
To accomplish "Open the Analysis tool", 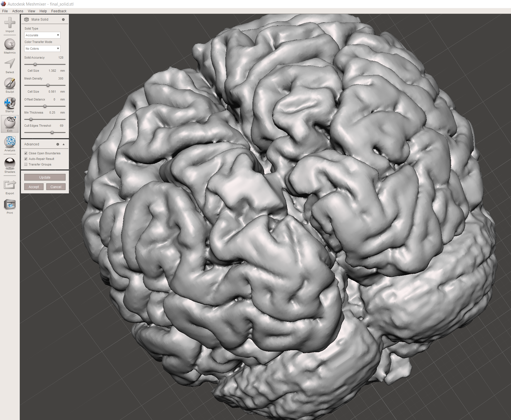I will 10,144.
